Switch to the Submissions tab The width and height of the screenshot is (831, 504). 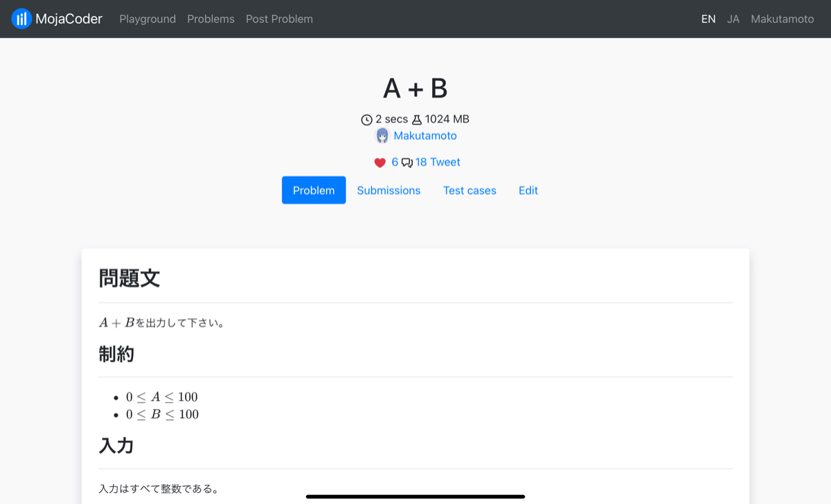point(388,190)
